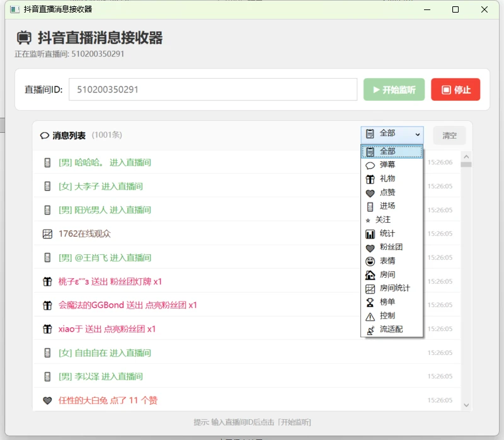
Task: Click the 正在监听直播间 status text
Action: (x=69, y=54)
